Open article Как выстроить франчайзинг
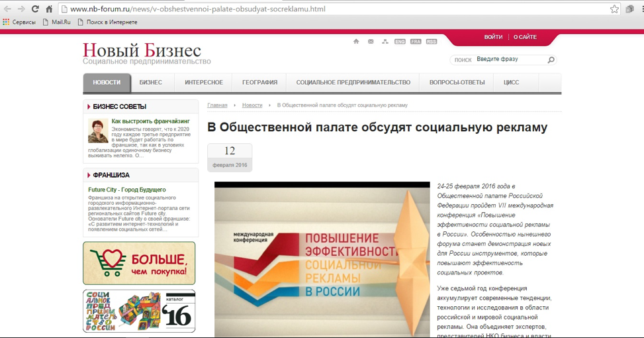Viewport: 644px width, 338px height. pos(151,121)
